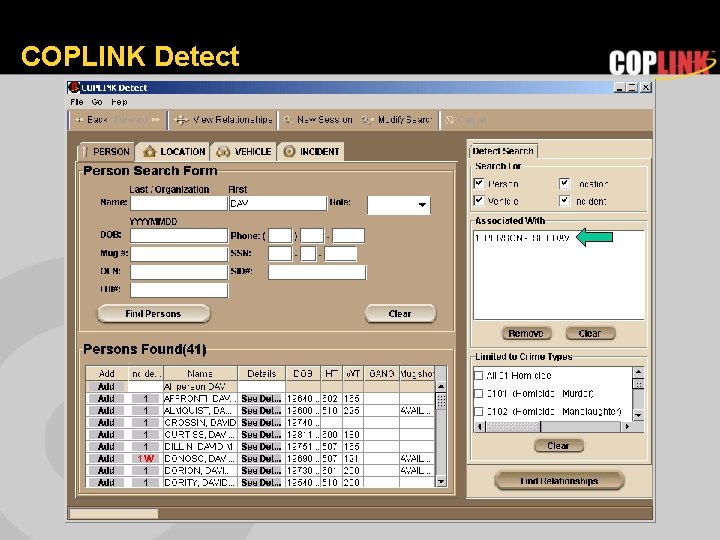The image size is (720, 540).
Task: Click the DOB input field
Action: pos(179,236)
